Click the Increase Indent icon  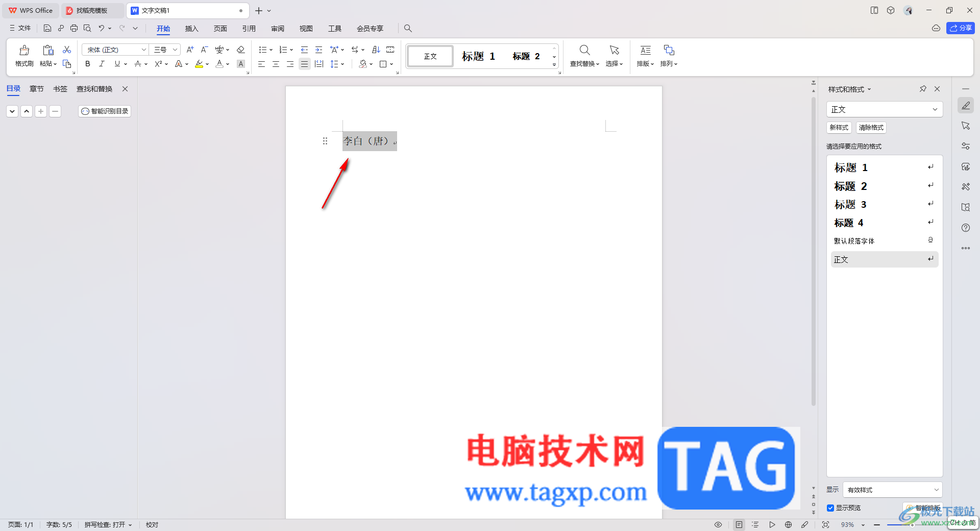[318, 50]
